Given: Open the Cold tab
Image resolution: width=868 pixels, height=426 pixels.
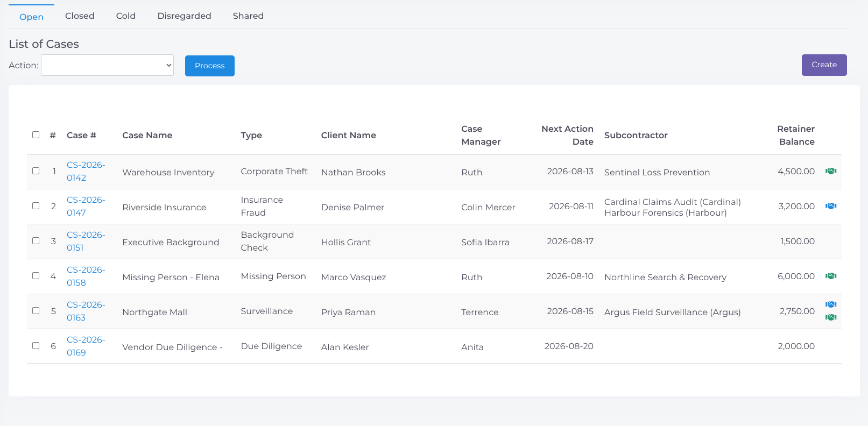Looking at the screenshot, I should 126,16.
